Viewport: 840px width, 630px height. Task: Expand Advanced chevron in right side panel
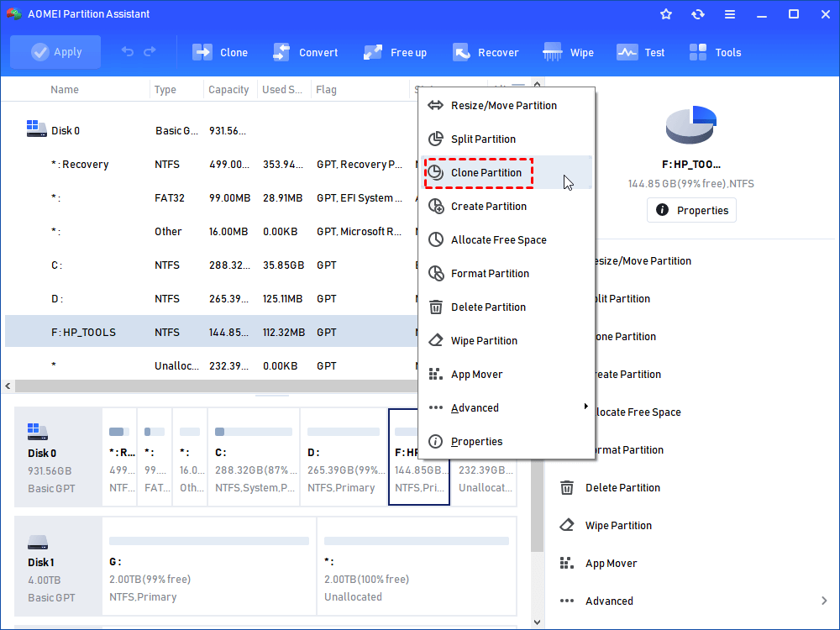(x=824, y=601)
